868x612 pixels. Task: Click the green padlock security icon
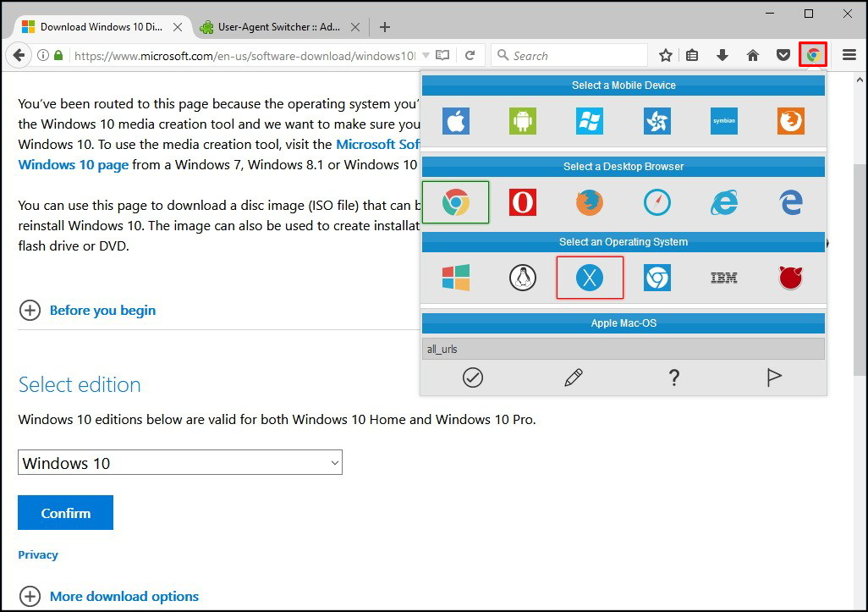pos(58,55)
